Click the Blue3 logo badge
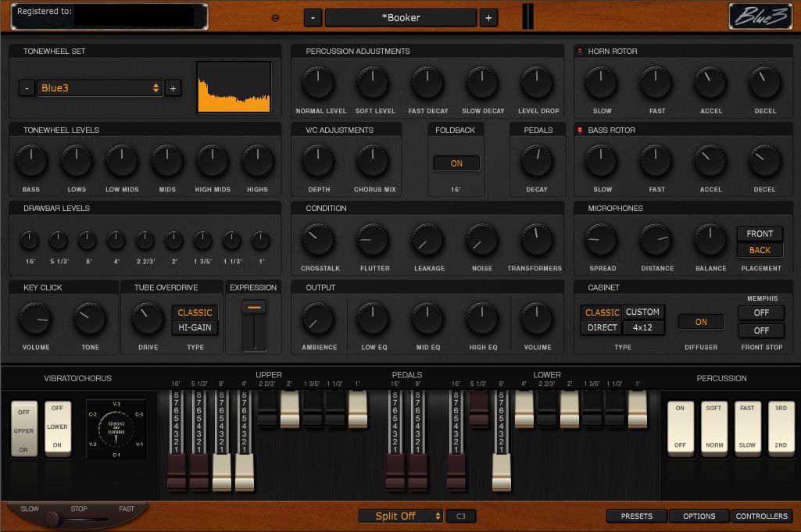This screenshot has height=532, width=801. 760,16
